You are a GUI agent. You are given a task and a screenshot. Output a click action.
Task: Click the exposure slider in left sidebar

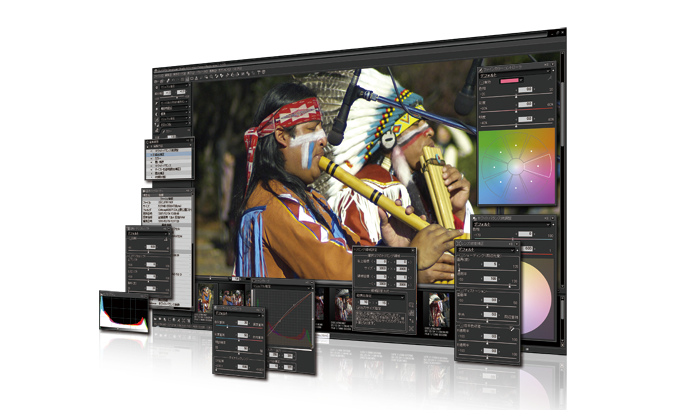pos(173,97)
